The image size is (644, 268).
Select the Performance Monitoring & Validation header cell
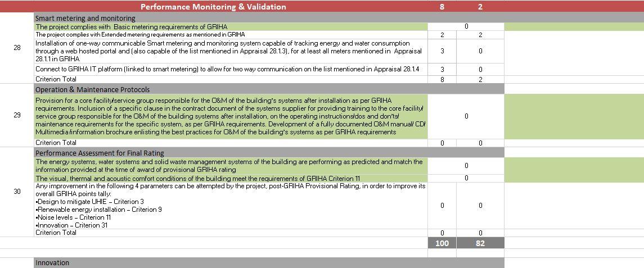(214, 7)
